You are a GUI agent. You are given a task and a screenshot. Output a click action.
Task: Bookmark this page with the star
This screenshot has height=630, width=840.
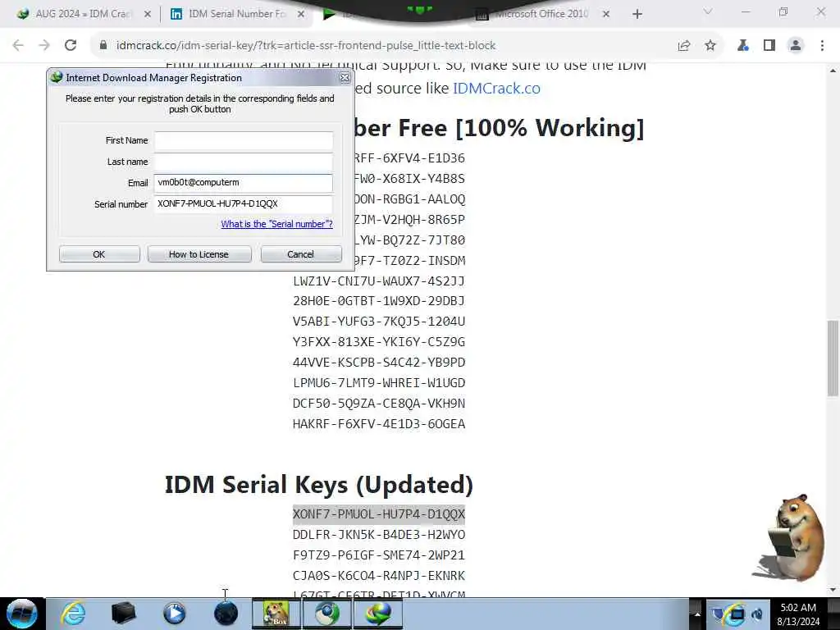coord(710,46)
